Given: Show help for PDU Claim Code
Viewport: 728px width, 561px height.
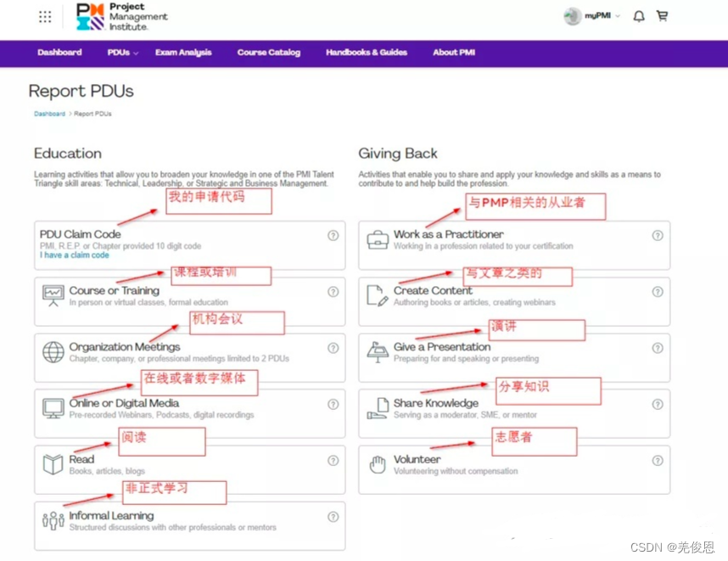Looking at the screenshot, I should click(333, 235).
